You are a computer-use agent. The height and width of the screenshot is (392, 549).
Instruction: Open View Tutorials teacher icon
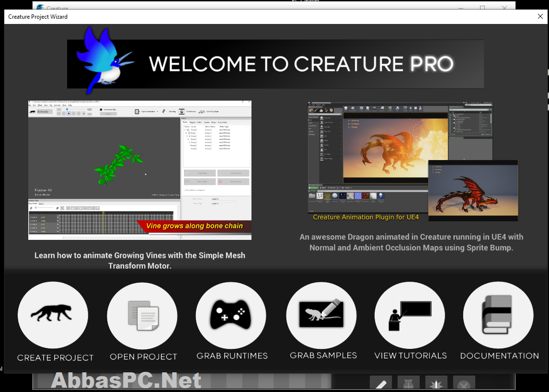pos(410,315)
